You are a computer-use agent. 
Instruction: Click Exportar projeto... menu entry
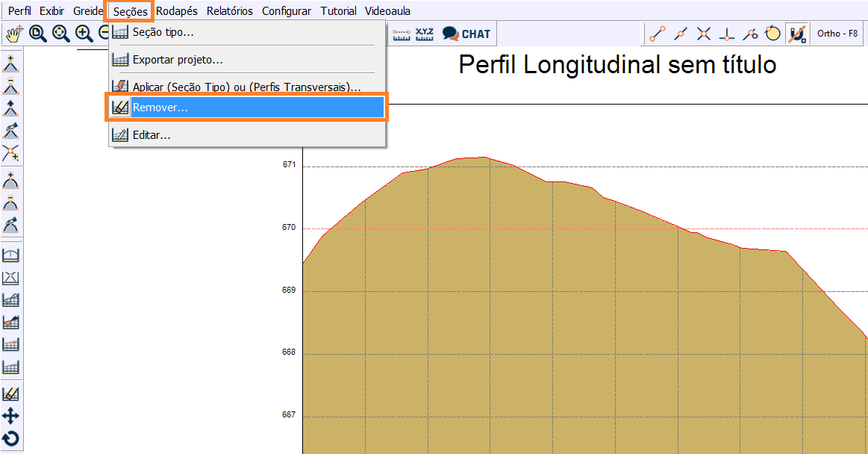point(178,60)
